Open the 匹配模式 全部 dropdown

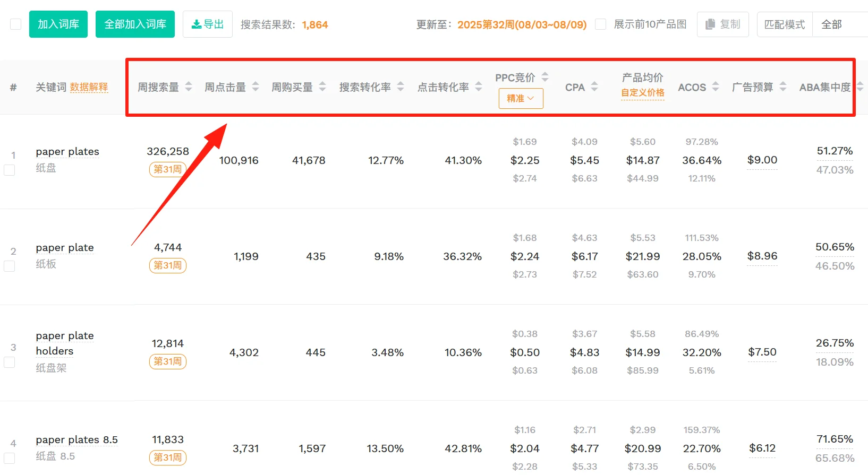[840, 24]
